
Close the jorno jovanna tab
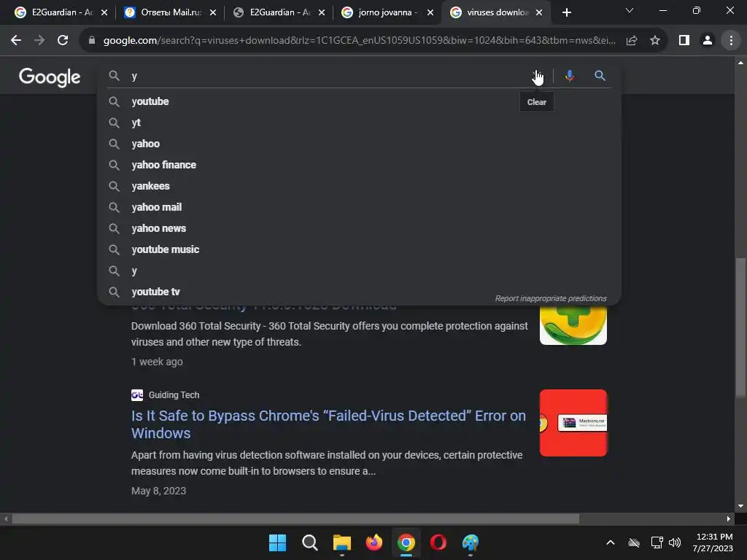point(430,13)
